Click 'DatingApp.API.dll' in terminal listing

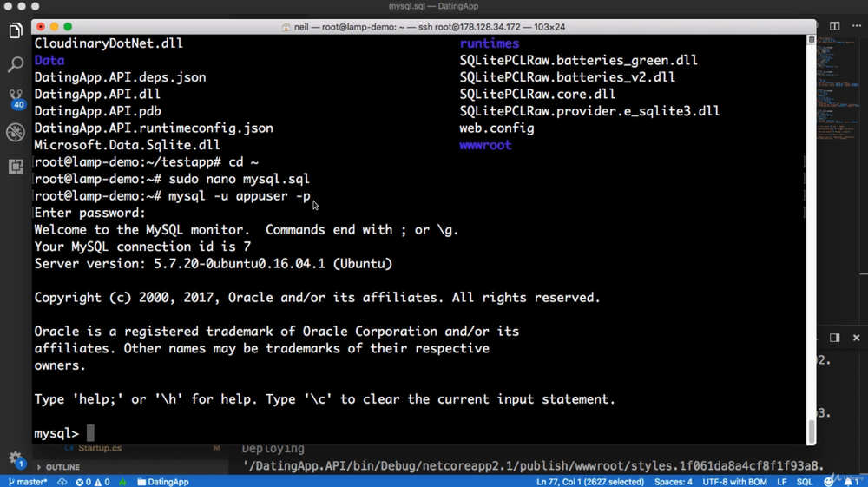[x=97, y=94]
